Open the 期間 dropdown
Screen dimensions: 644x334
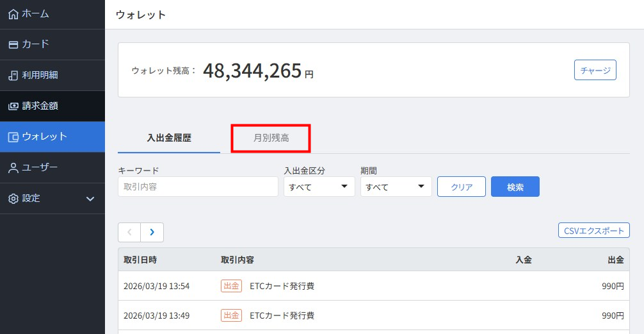[x=396, y=187]
